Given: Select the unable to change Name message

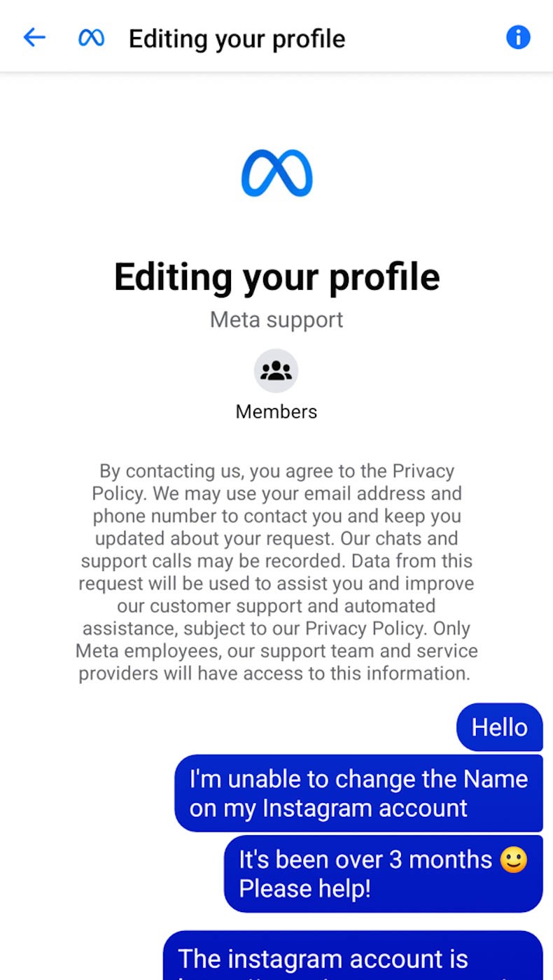Looking at the screenshot, I should (x=358, y=793).
